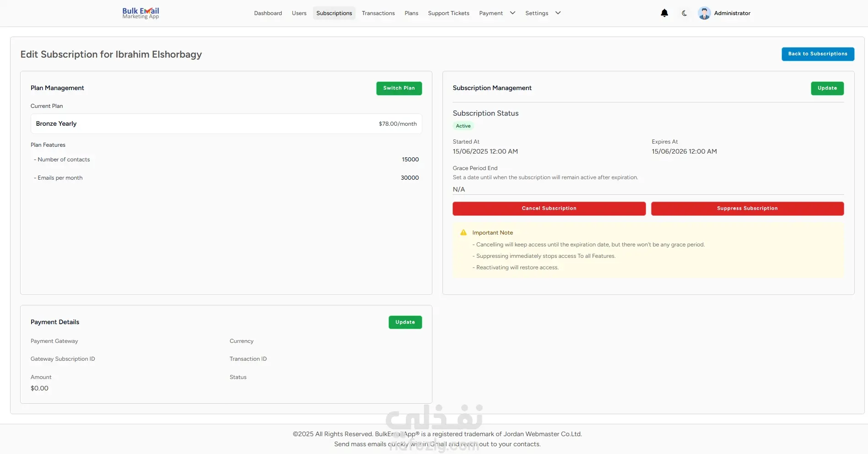Image resolution: width=868 pixels, height=454 pixels.
Task: Open Support Tickets page
Action: pyautogui.click(x=448, y=13)
